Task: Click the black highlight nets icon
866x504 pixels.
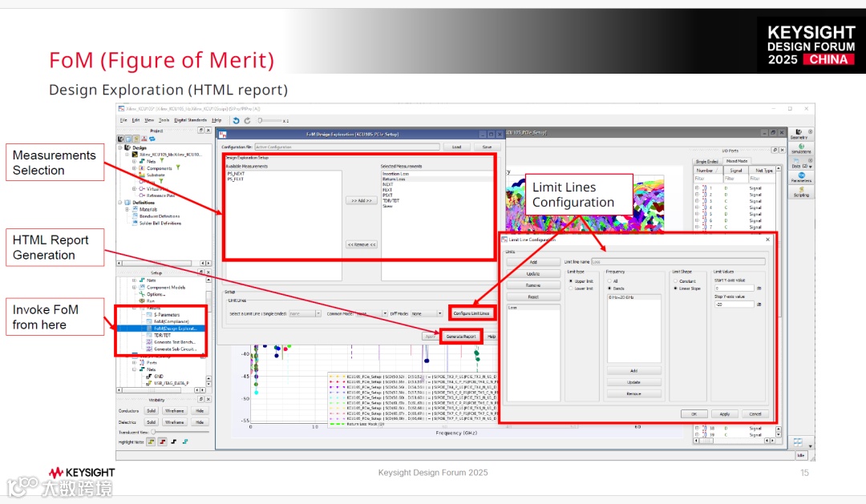Action: 173,442
